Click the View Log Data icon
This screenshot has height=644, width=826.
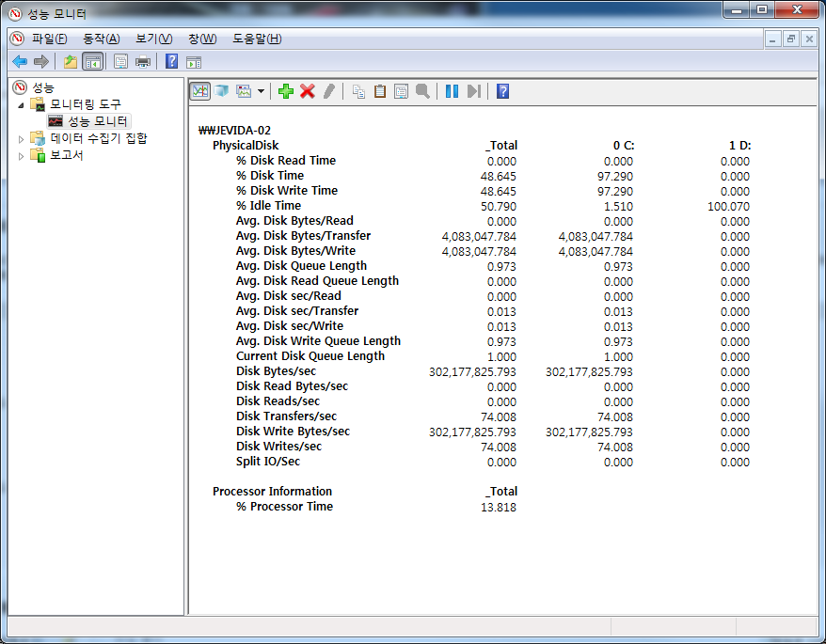222,91
